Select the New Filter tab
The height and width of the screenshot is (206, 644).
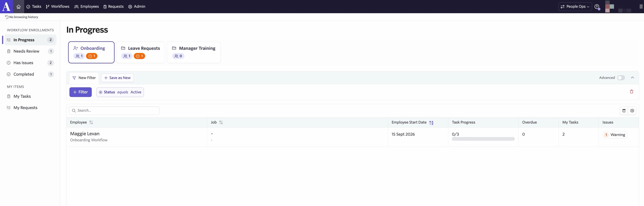click(x=84, y=78)
